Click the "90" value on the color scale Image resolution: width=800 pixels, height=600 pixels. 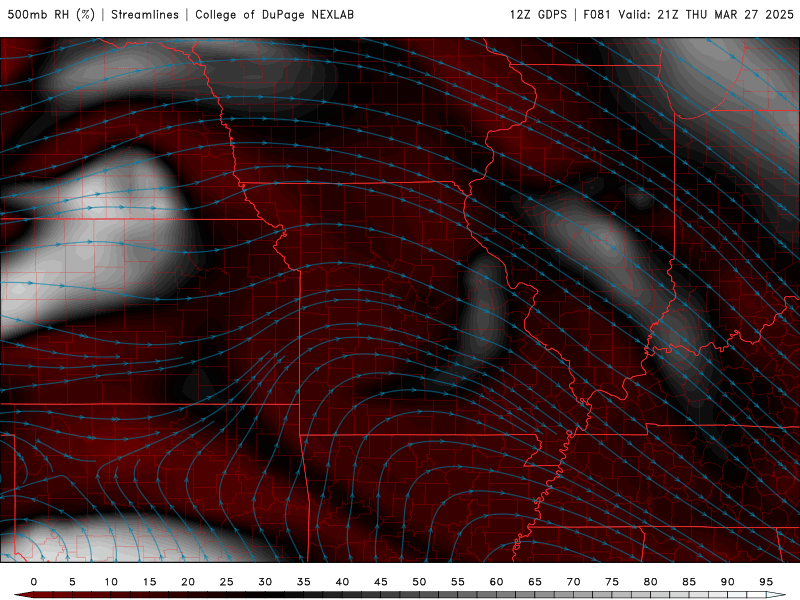click(727, 582)
